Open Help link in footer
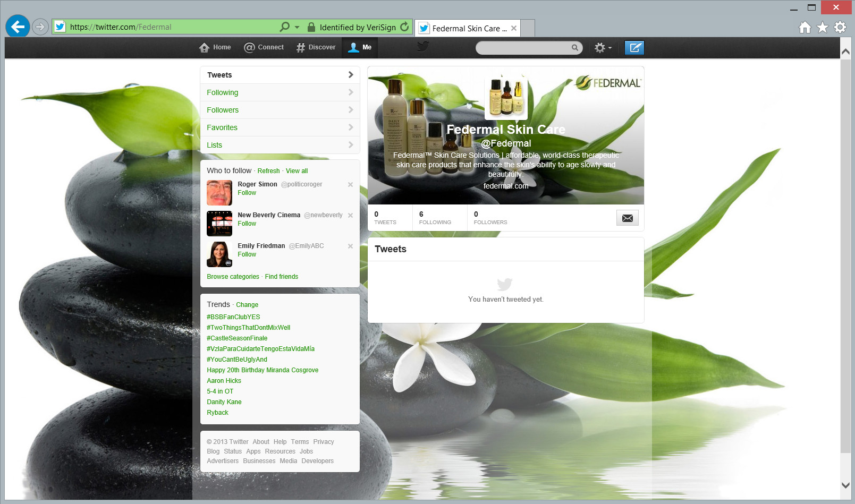Image resolution: width=855 pixels, height=504 pixels. pos(280,442)
